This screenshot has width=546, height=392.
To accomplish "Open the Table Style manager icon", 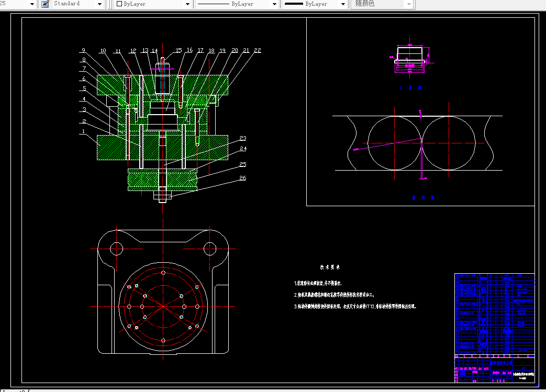I will (45, 4).
